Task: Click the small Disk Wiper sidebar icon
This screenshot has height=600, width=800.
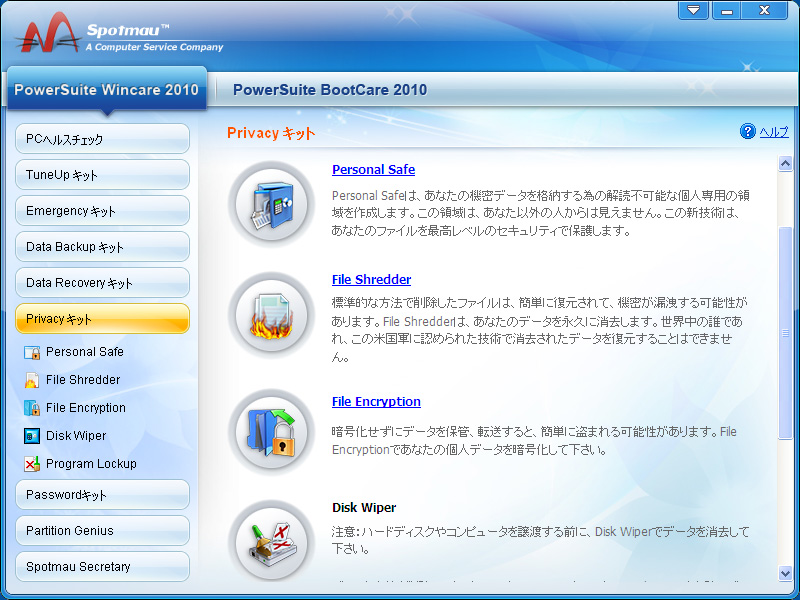Action: click(32, 436)
